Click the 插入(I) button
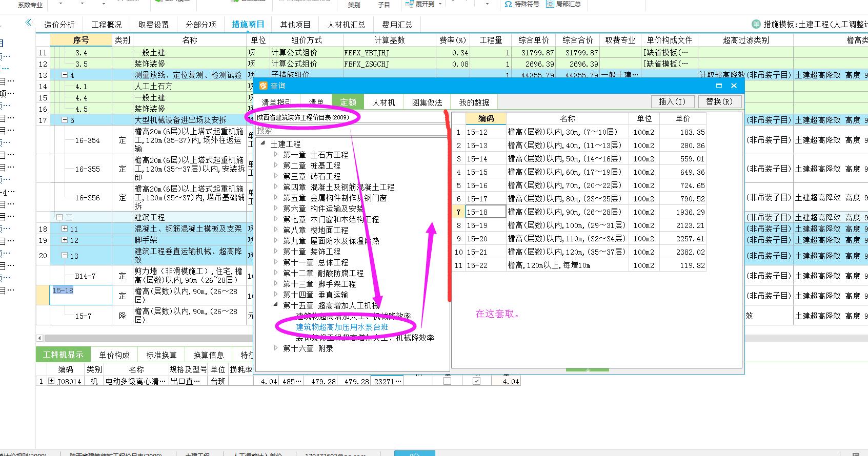 tap(673, 101)
